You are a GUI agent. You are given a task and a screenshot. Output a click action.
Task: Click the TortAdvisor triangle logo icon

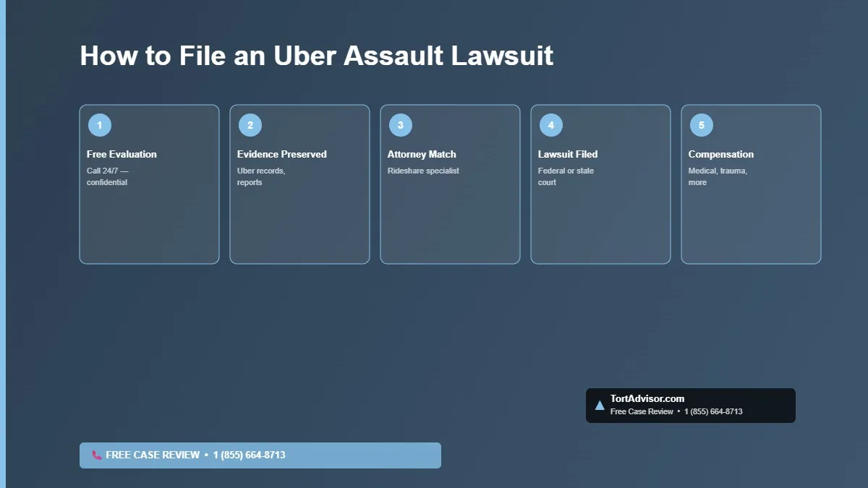pos(600,406)
